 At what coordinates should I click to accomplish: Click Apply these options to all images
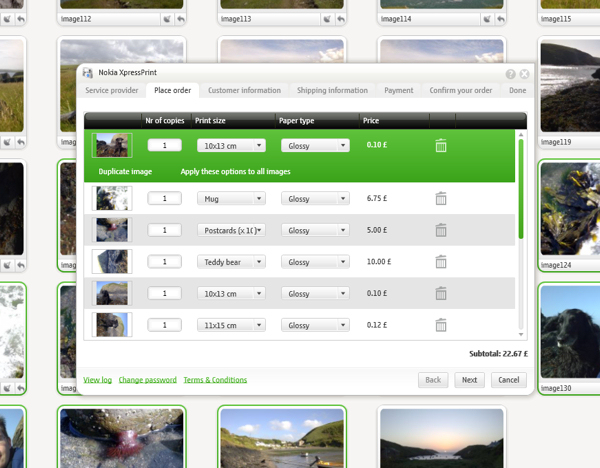[235, 171]
